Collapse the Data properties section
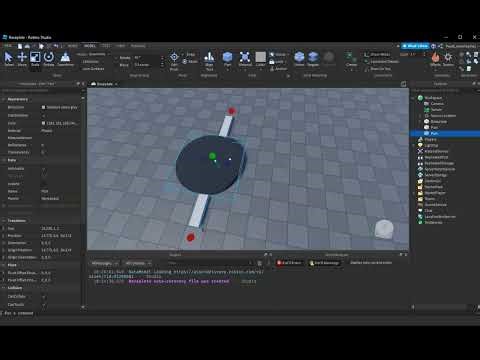 pyautogui.click(x=4, y=160)
